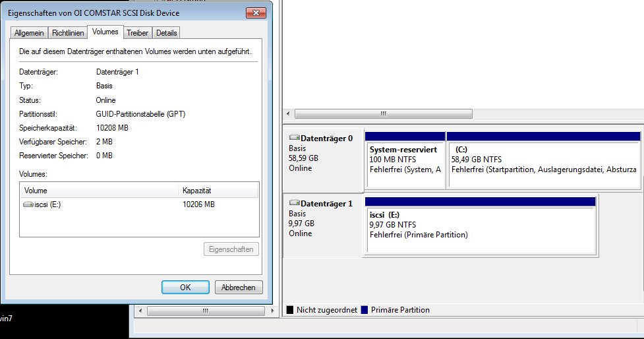The image size is (644, 339).
Task: Click the Datenträger 1 disk icon
Action: click(294, 202)
